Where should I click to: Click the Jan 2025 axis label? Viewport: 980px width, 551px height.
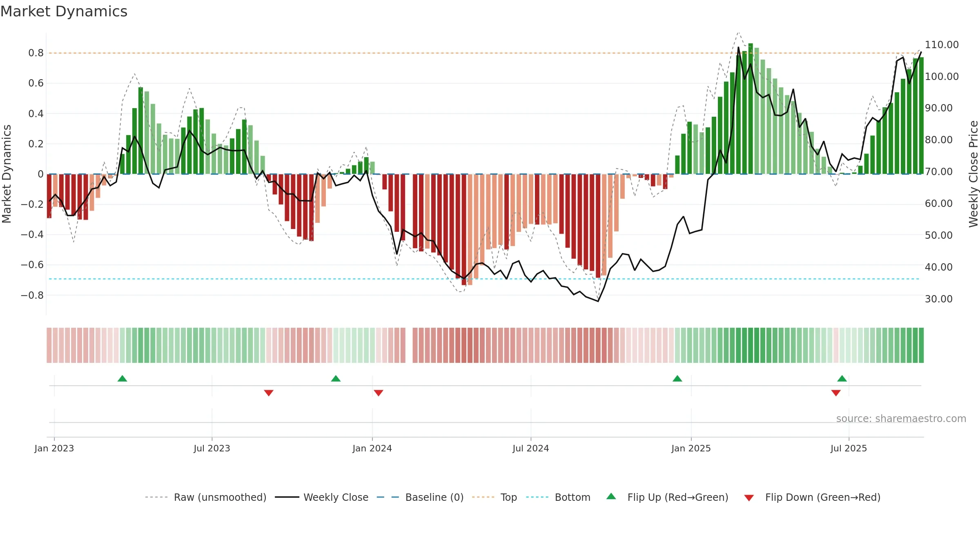pyautogui.click(x=691, y=448)
